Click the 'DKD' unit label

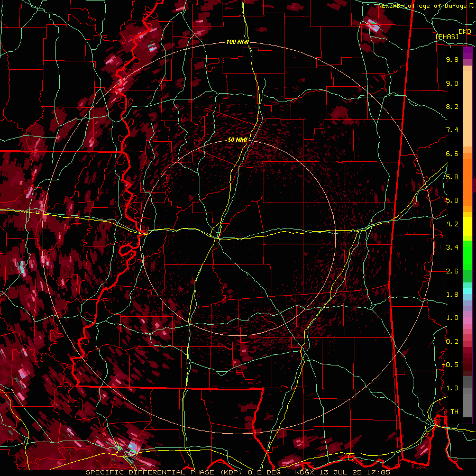(x=465, y=32)
